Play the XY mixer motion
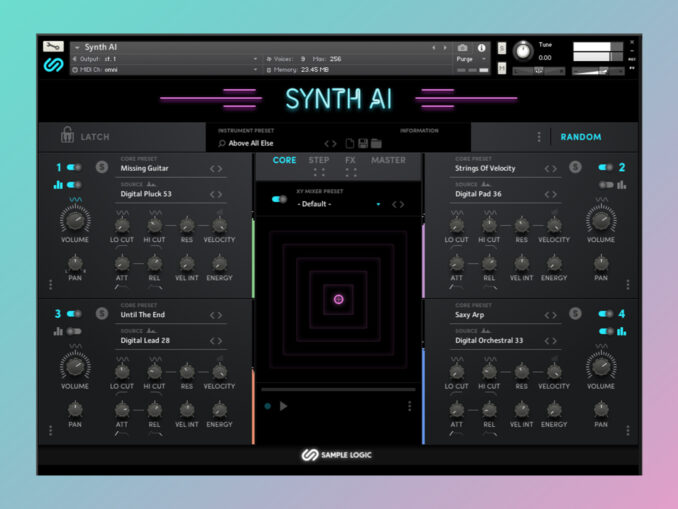This screenshot has height=509, width=678. pyautogui.click(x=283, y=406)
